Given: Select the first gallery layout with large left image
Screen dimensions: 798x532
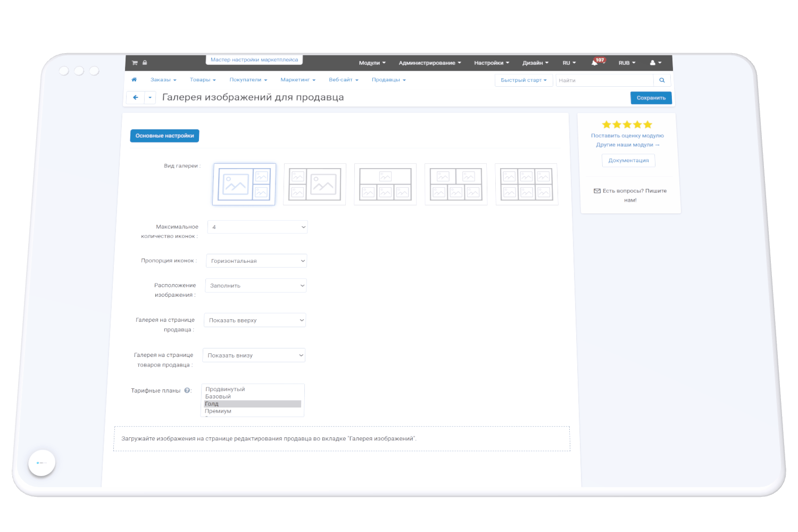Looking at the screenshot, I should (x=244, y=184).
